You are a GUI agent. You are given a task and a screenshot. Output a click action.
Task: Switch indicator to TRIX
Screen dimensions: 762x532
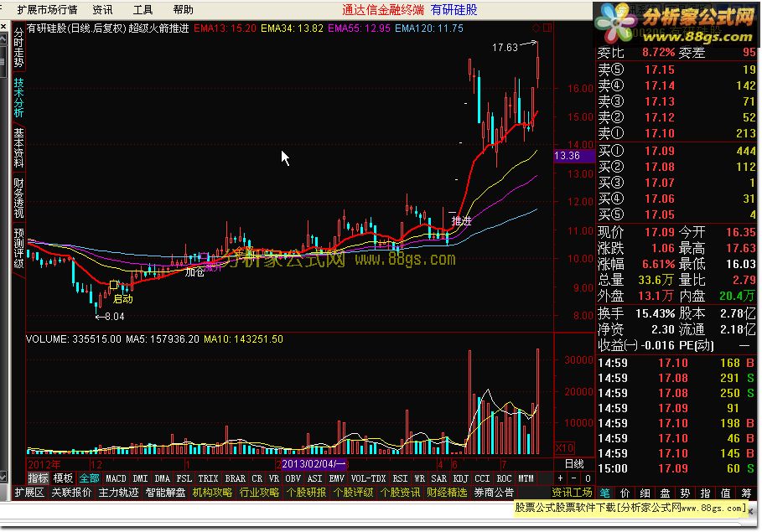pos(208,478)
